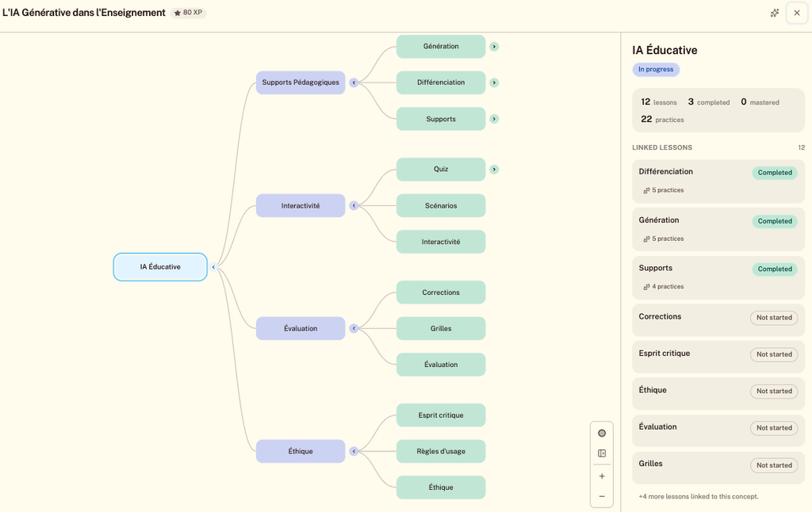Open the green Évaluation leaf node
The width and height of the screenshot is (812, 512).
tap(441, 365)
